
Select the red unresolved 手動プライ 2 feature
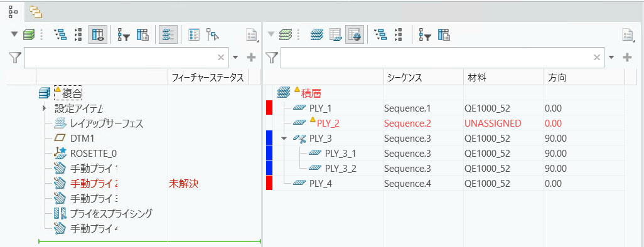94,184
